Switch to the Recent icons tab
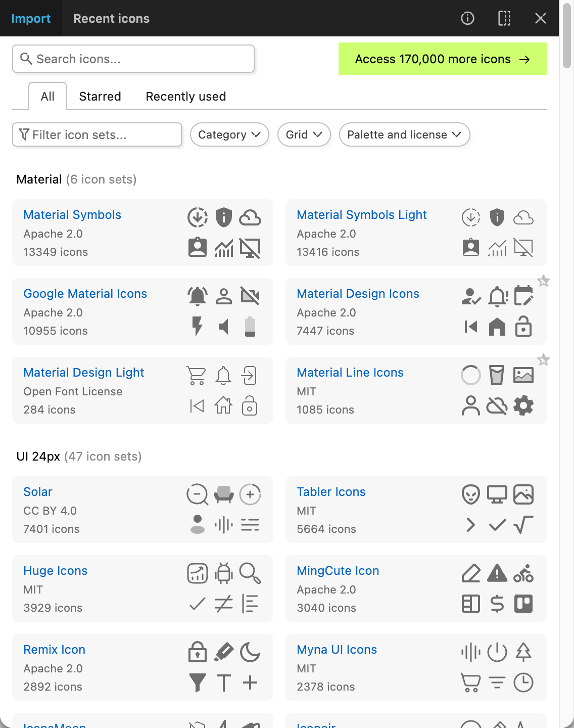 tap(111, 18)
